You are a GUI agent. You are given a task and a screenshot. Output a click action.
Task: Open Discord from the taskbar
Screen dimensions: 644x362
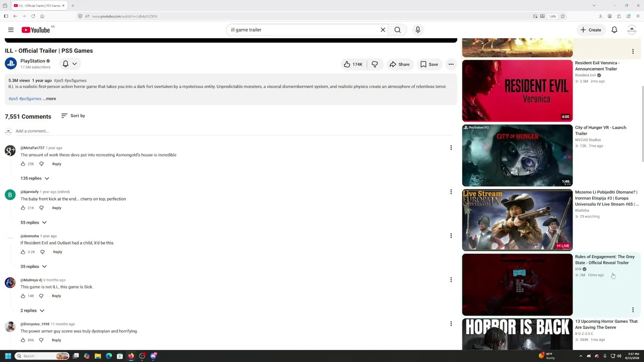click(x=153, y=356)
